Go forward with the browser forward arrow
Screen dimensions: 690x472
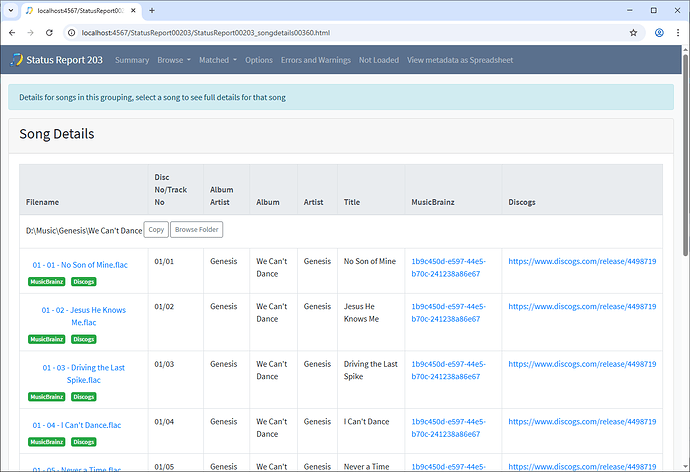tap(30, 33)
